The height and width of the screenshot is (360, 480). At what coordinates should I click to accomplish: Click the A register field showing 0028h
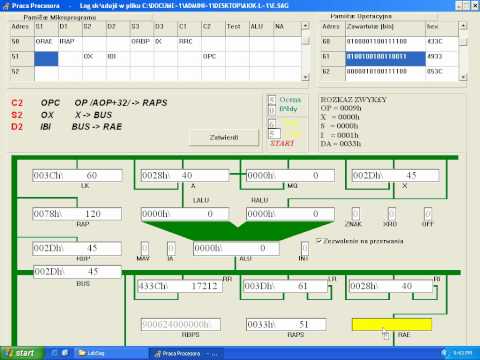[185, 175]
